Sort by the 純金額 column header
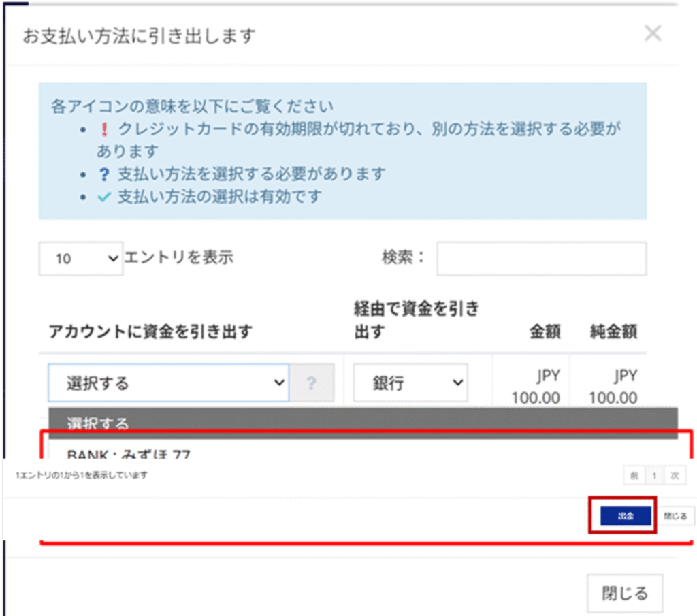The height and width of the screenshot is (616, 697). (x=613, y=331)
